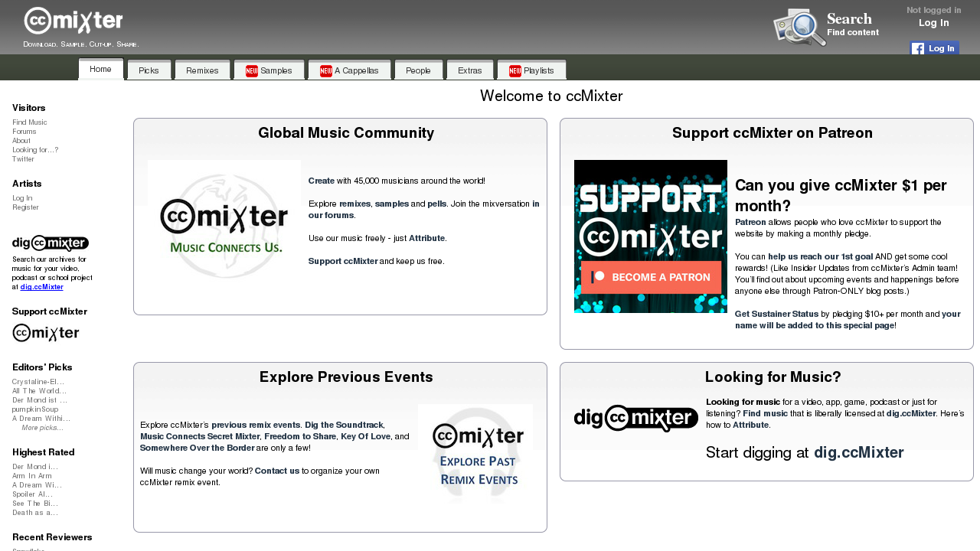This screenshot has height=551, width=980.
Task: Click Register under Artists
Action: (25, 207)
